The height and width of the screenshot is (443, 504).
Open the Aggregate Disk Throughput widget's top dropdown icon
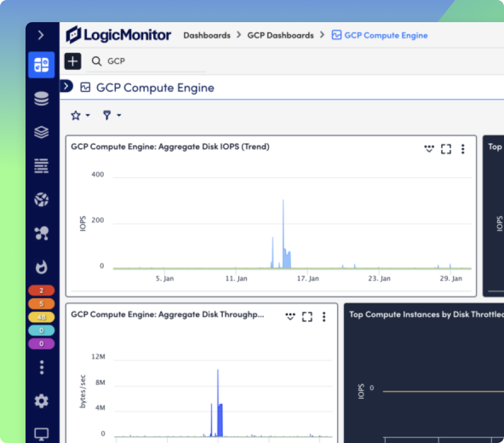pyautogui.click(x=290, y=316)
